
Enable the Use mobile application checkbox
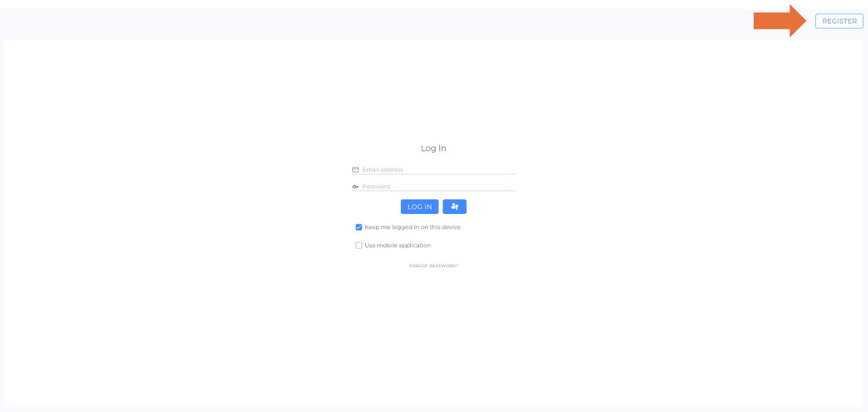pyautogui.click(x=359, y=246)
